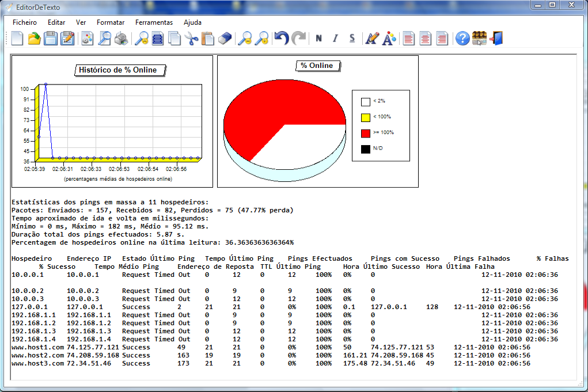588x392 pixels.
Task: Print the document
Action: tap(121, 39)
